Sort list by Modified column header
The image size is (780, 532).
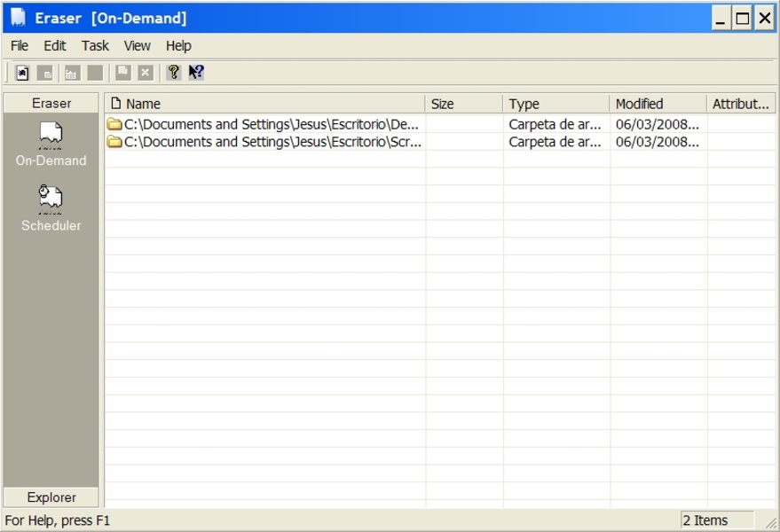[x=658, y=104]
